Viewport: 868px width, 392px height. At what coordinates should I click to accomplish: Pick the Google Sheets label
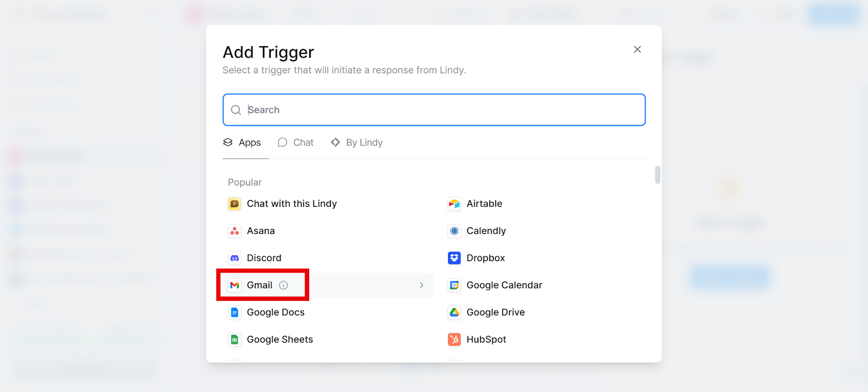click(x=280, y=339)
